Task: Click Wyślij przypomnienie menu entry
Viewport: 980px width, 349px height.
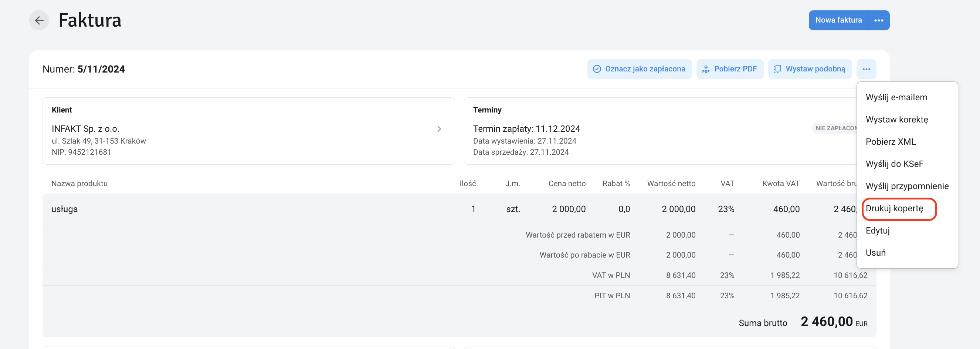Action: [907, 186]
